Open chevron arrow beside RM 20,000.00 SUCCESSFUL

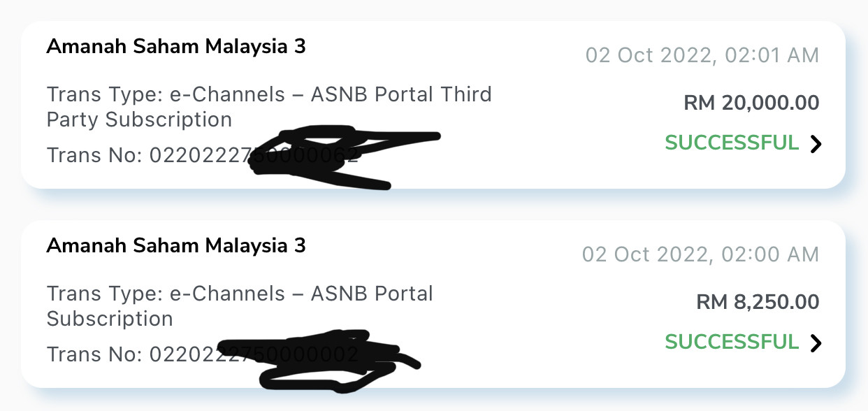[816, 144]
